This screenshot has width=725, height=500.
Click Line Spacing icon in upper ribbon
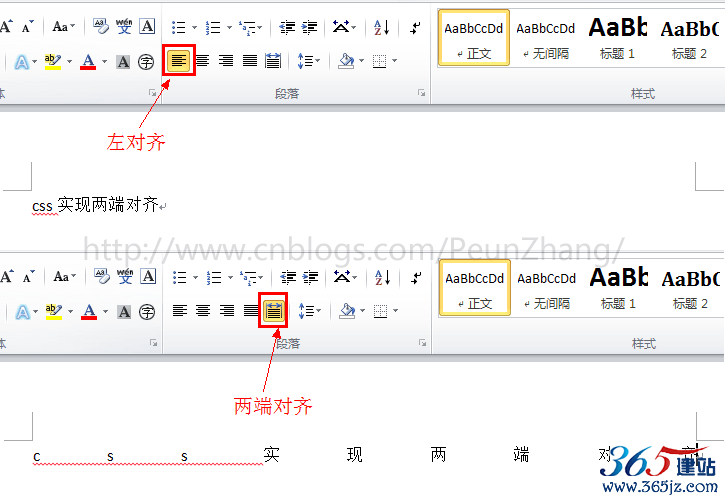pos(305,61)
